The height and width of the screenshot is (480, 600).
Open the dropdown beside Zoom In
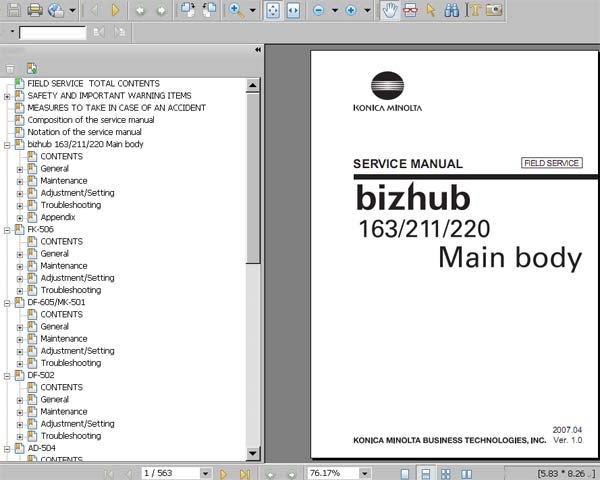pyautogui.click(x=367, y=10)
